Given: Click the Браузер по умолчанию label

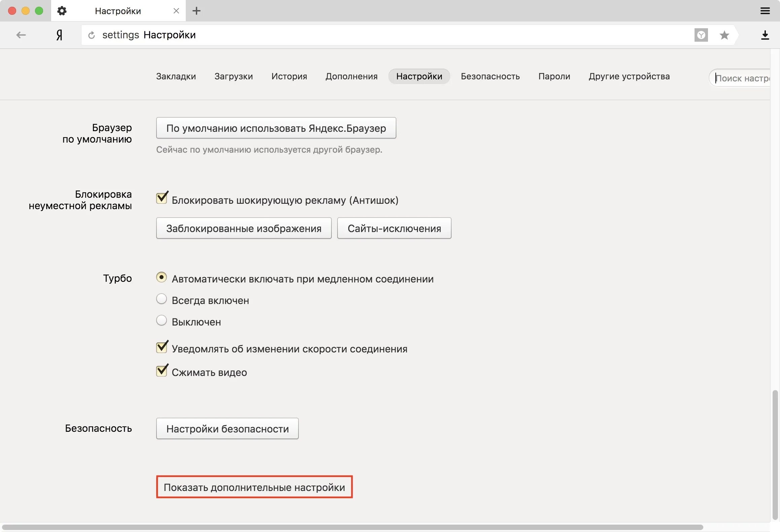Looking at the screenshot, I should (x=97, y=133).
